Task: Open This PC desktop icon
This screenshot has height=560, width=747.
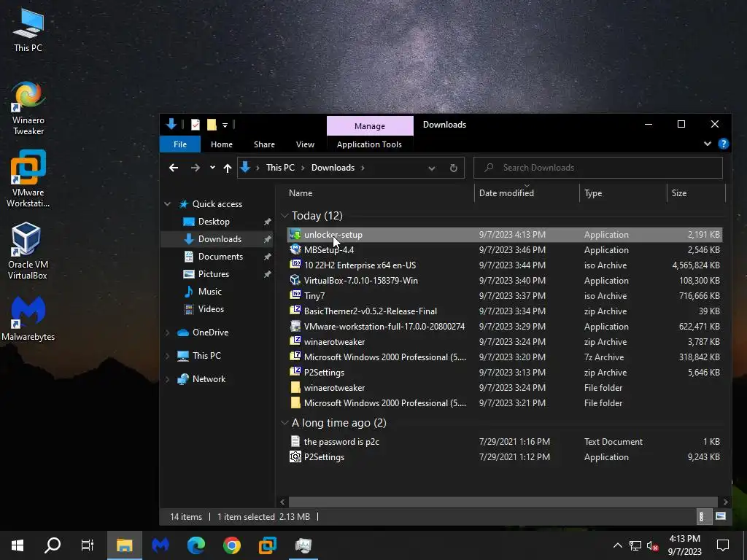Action: [28, 29]
